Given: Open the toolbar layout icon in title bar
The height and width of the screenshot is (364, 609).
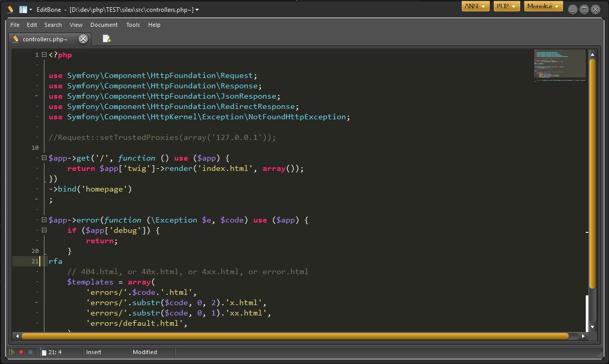Looking at the screenshot, I should (x=23, y=9).
